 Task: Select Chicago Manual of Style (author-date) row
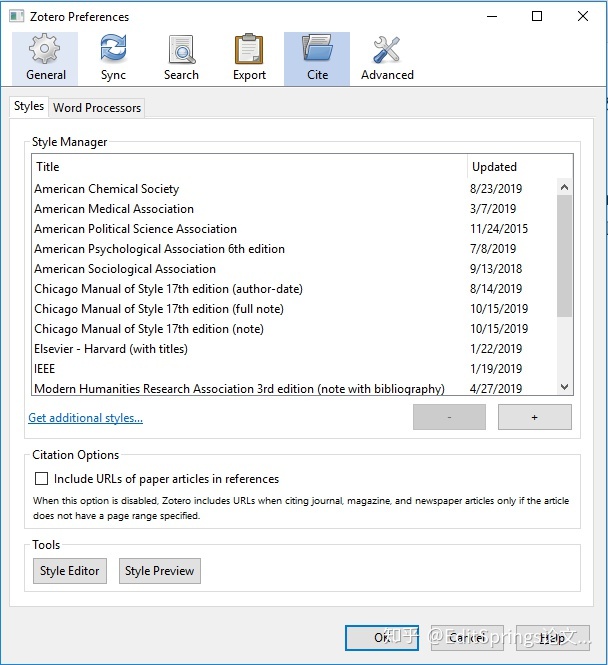(x=295, y=289)
